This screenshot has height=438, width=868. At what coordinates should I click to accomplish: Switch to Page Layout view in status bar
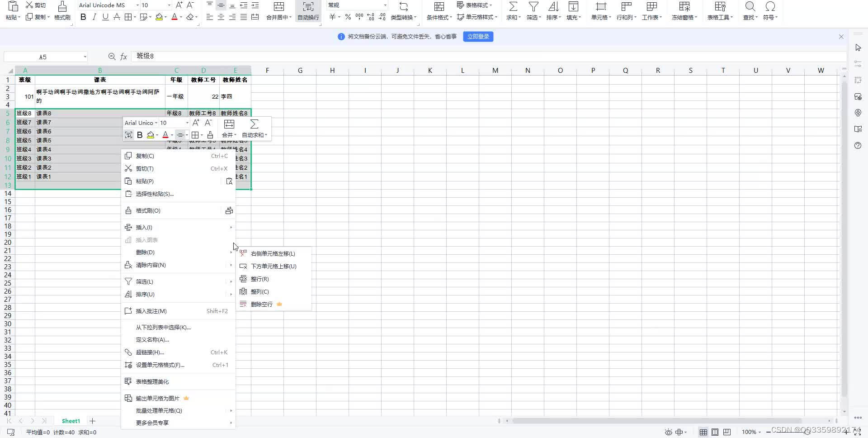point(715,432)
